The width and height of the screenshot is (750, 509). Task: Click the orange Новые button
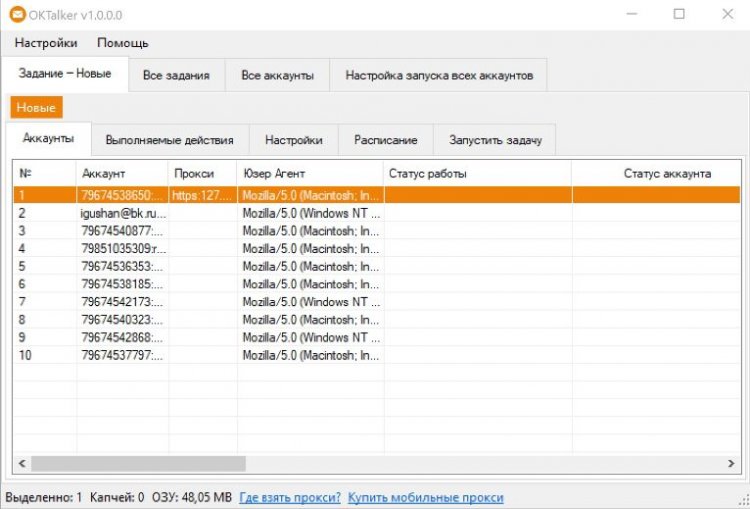36,107
